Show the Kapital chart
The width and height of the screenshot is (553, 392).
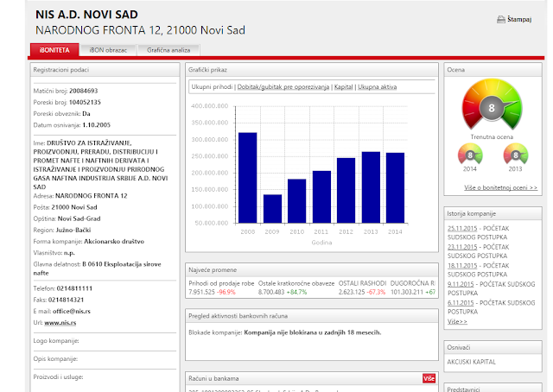344,86
